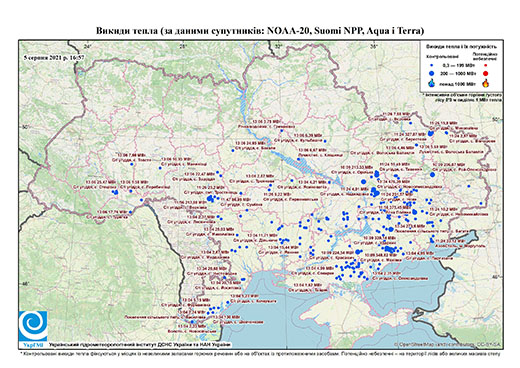Click the small red dot legend symbol
Image resolution: width=520 pixels, height=368 pixels.
tap(486, 65)
